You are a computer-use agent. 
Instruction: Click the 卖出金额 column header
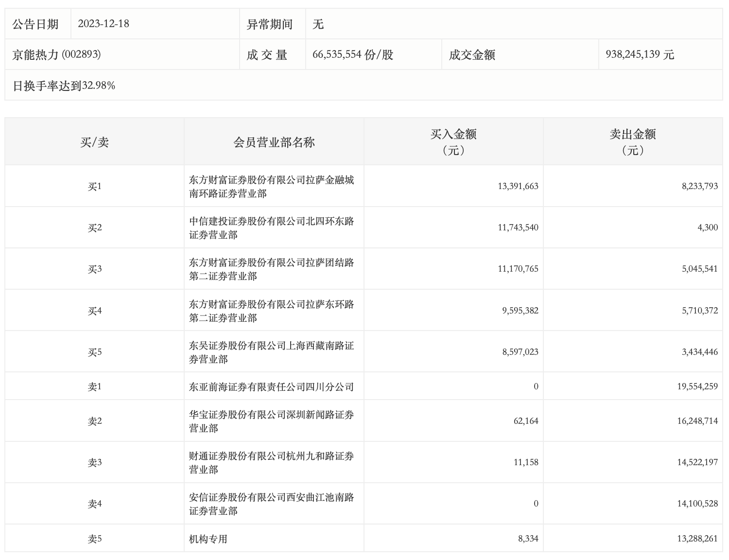(633, 141)
